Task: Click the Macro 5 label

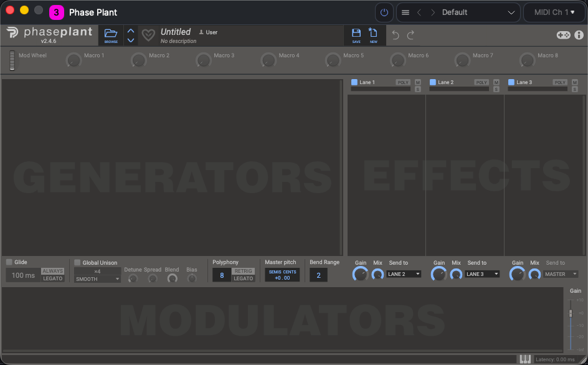Action: (354, 55)
